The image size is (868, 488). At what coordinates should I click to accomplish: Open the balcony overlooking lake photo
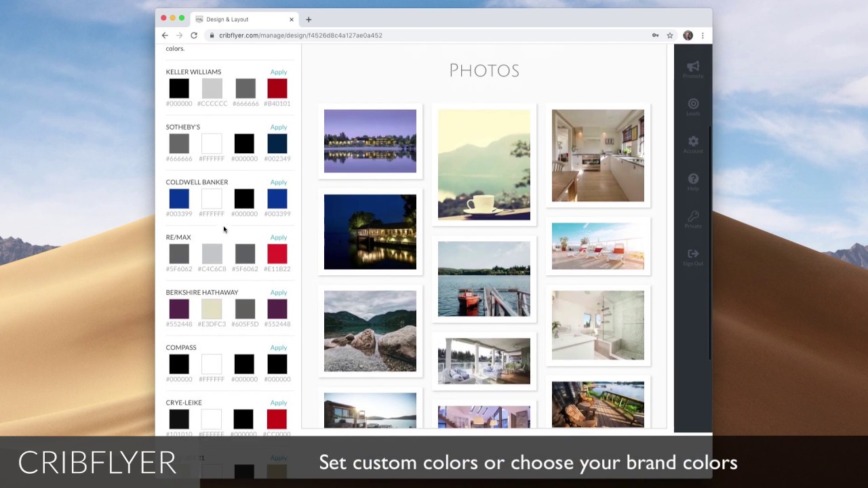point(598,404)
